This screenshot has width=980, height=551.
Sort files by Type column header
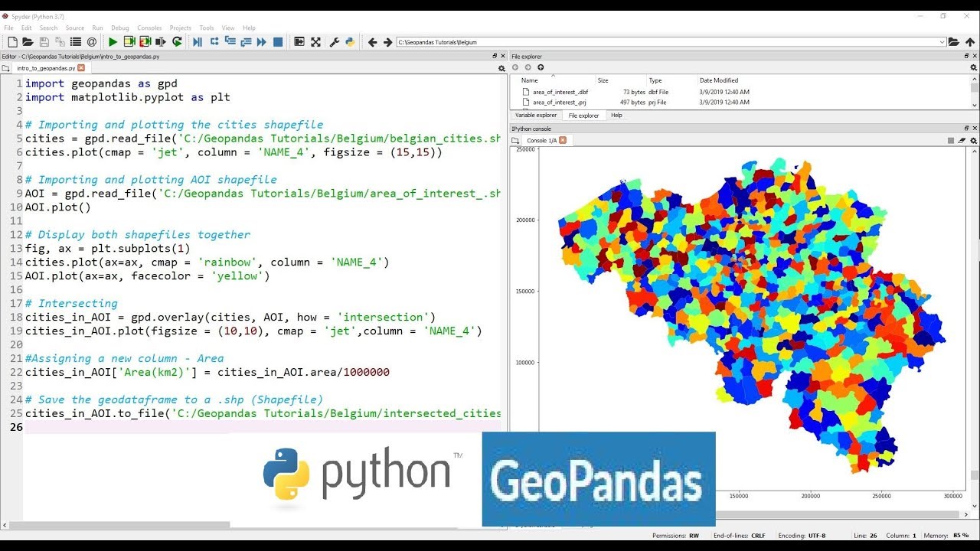pos(655,80)
